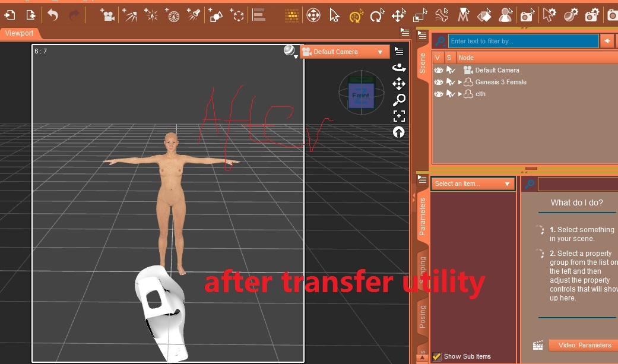
Task: Click the Frame selection viewport icon
Action: point(399,116)
